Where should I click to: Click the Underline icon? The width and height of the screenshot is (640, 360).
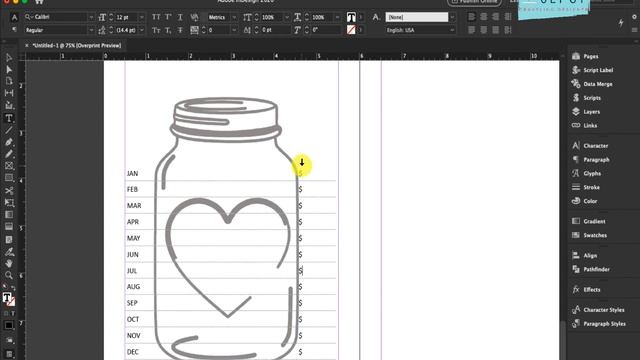(180, 17)
